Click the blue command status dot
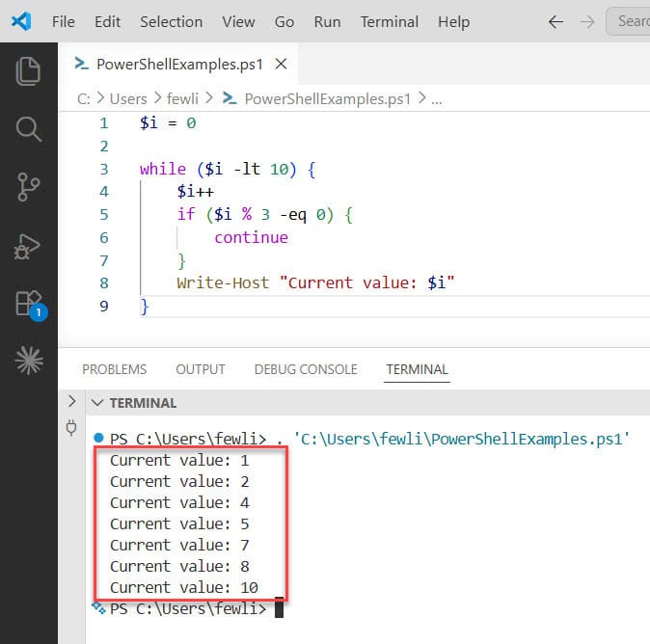 (98, 438)
